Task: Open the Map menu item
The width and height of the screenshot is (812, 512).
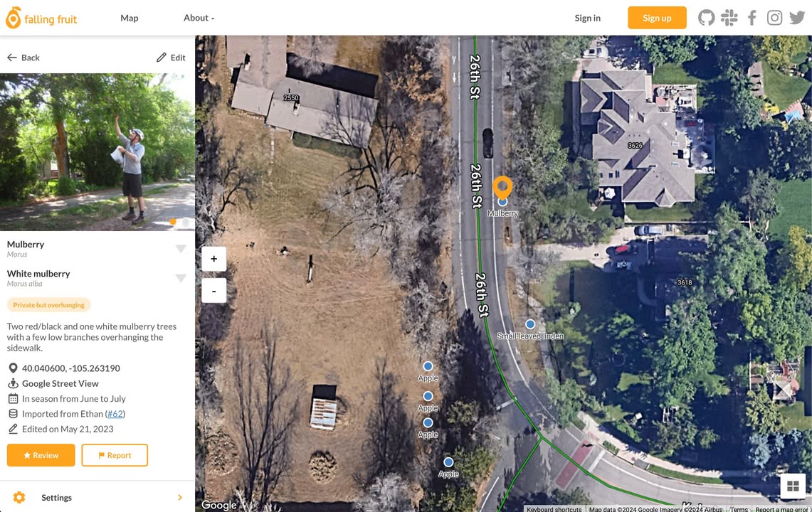Action: pyautogui.click(x=130, y=18)
